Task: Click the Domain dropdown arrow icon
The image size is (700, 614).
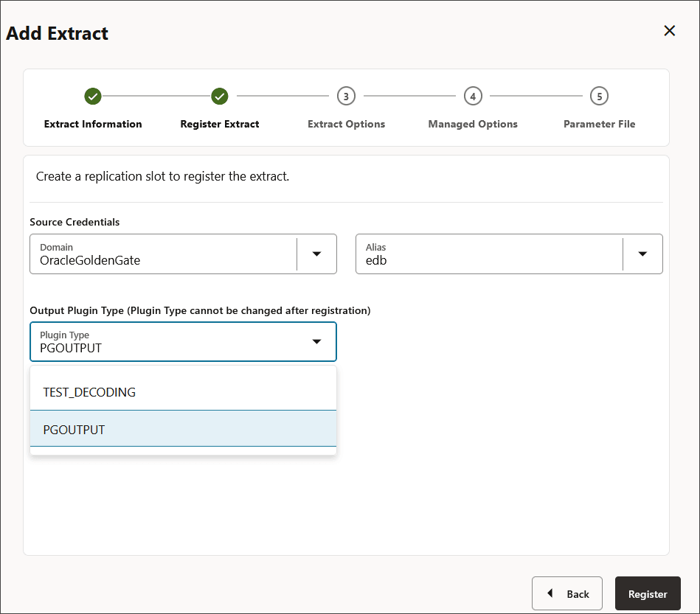Action: tap(316, 254)
